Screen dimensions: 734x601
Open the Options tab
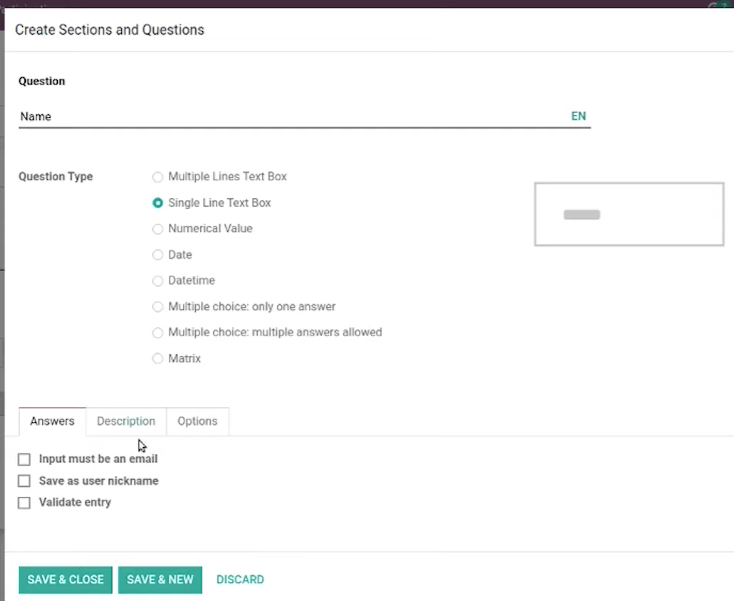point(198,421)
